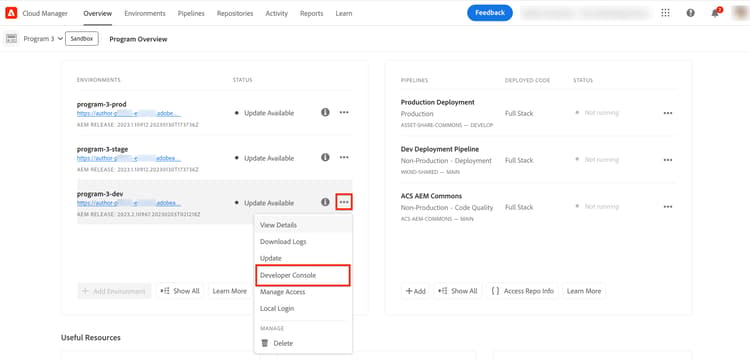Switch to the Repositories tab

[235, 13]
